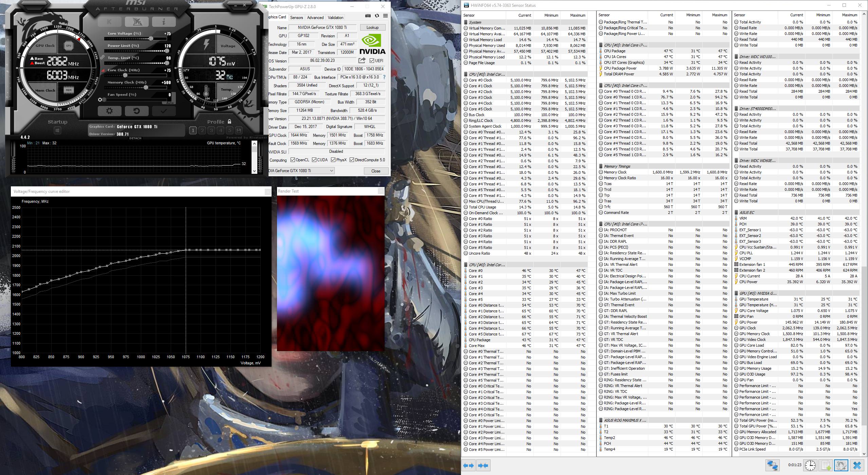Click the Power Limit slider handle
Screen dimensions: 868x475
tap(167, 51)
